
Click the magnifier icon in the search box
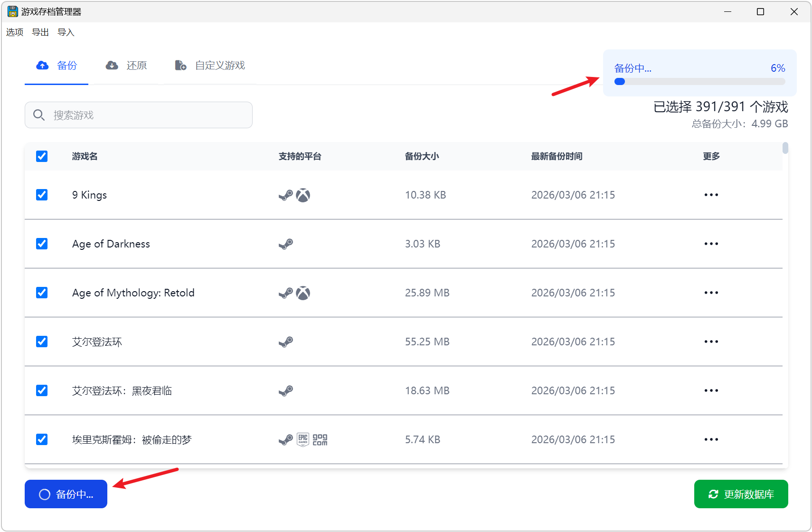[x=39, y=115]
